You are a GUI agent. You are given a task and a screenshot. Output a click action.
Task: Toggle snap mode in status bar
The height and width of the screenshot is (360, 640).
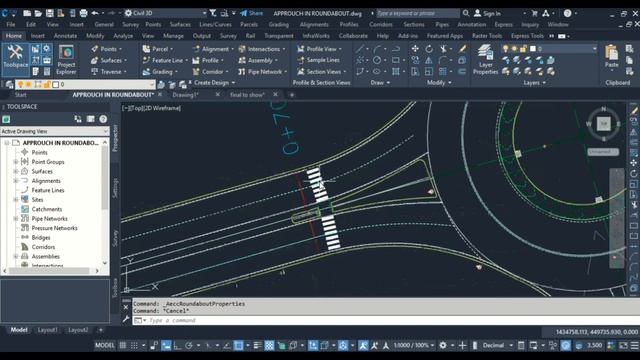click(x=134, y=345)
